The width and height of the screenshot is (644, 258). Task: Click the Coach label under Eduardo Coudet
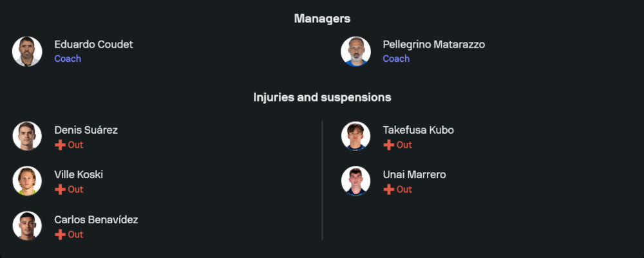point(68,59)
